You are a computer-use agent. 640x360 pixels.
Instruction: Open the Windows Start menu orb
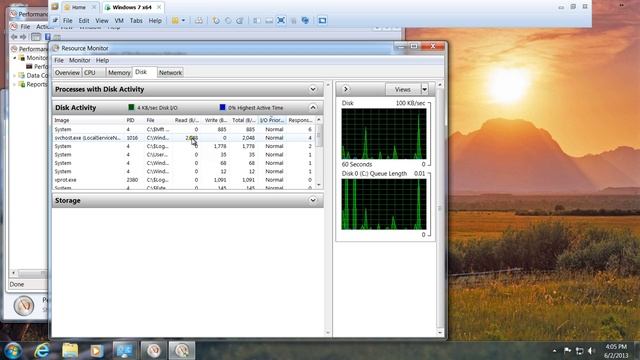click(x=13, y=351)
